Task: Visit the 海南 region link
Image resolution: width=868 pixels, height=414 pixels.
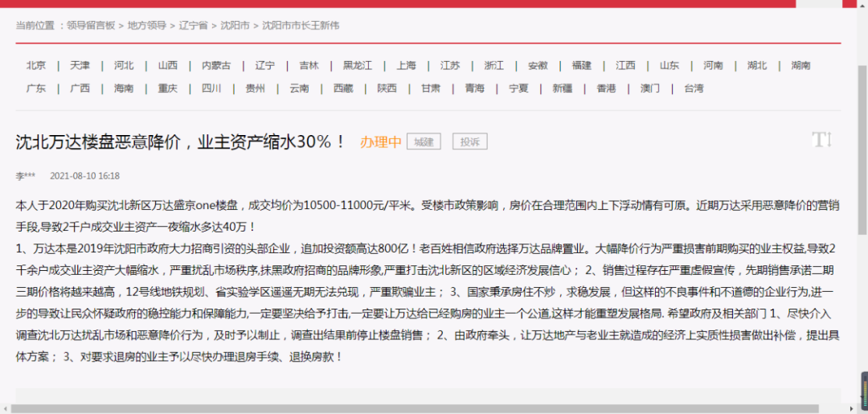Action: coord(124,88)
